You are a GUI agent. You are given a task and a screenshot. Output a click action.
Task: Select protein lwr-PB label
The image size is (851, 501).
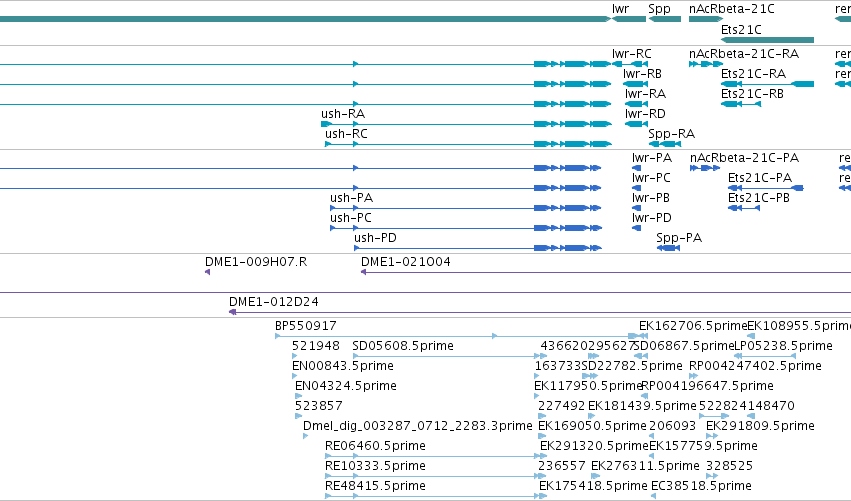651,198
